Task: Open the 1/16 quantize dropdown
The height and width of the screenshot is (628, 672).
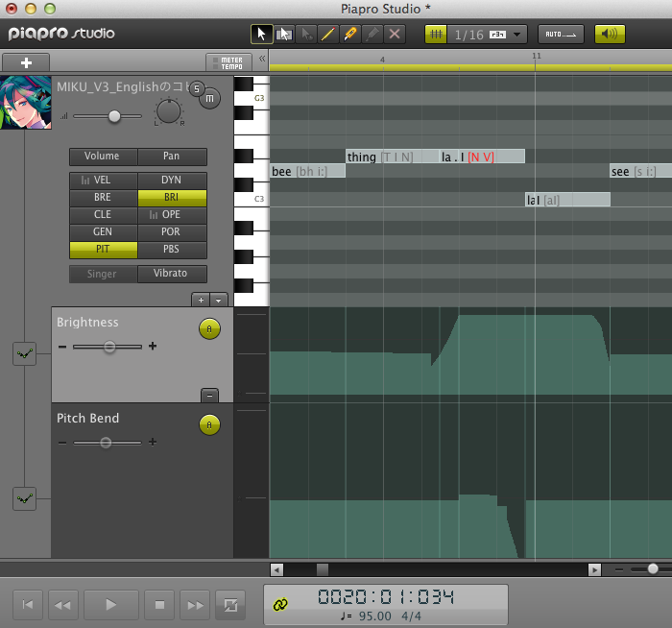Action: (x=488, y=35)
